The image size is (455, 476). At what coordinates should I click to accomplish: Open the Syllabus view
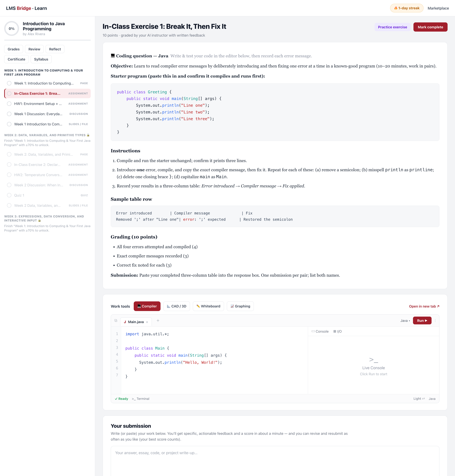coord(41,59)
